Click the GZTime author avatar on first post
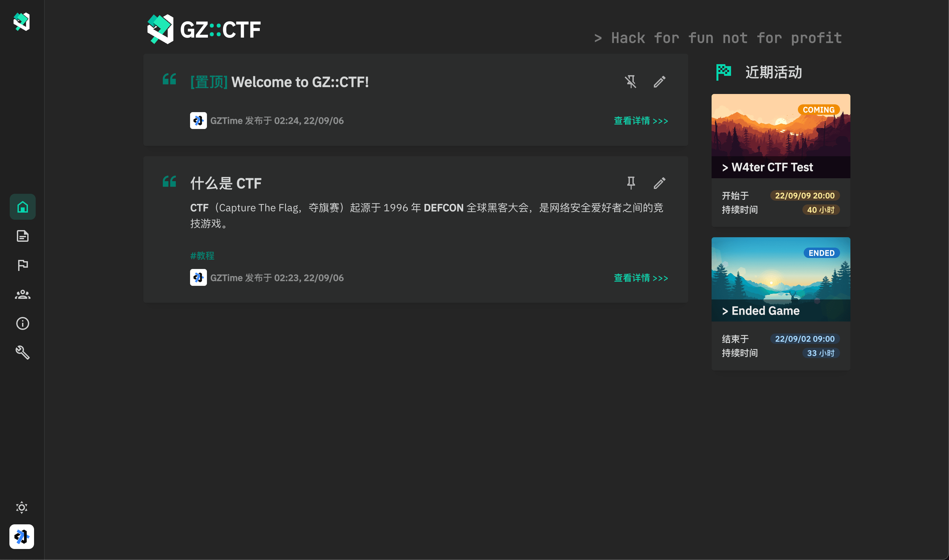This screenshot has height=560, width=949. point(198,121)
